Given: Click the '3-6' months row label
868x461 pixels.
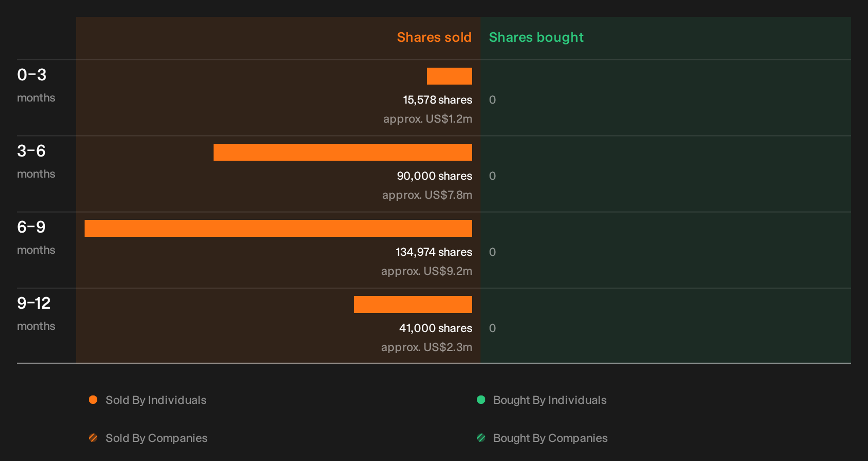Looking at the screenshot, I should tap(32, 151).
